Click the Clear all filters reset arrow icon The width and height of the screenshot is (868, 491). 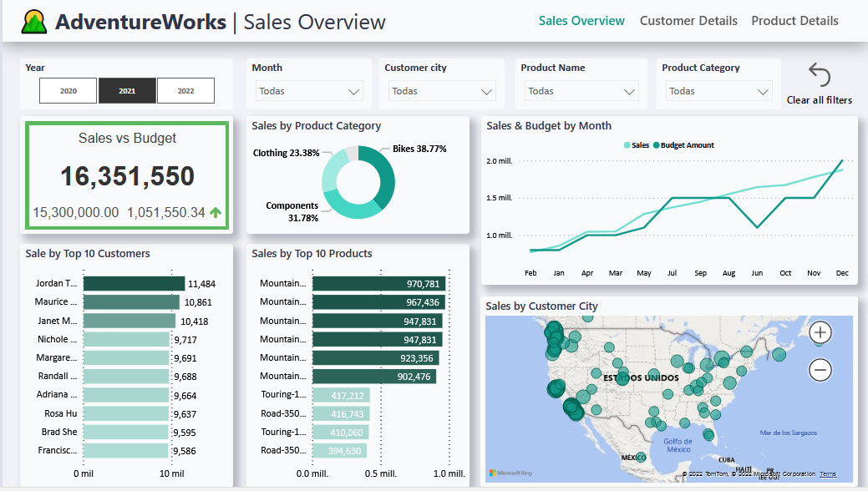[820, 75]
